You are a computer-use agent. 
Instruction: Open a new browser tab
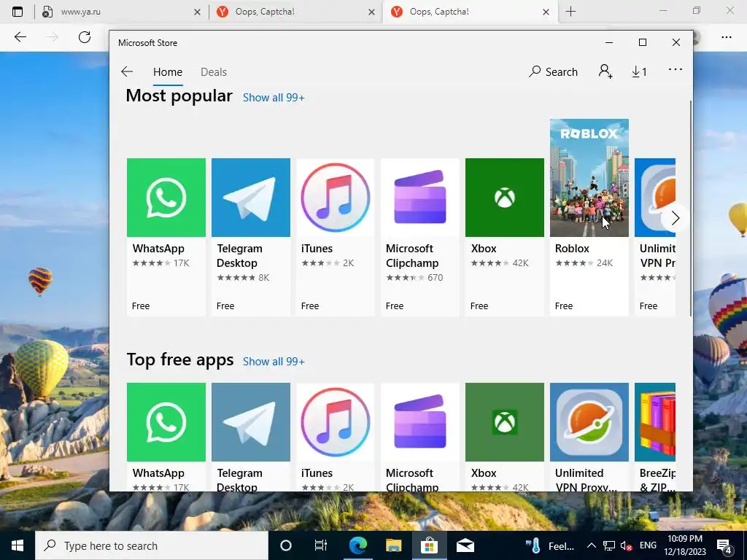pos(570,12)
